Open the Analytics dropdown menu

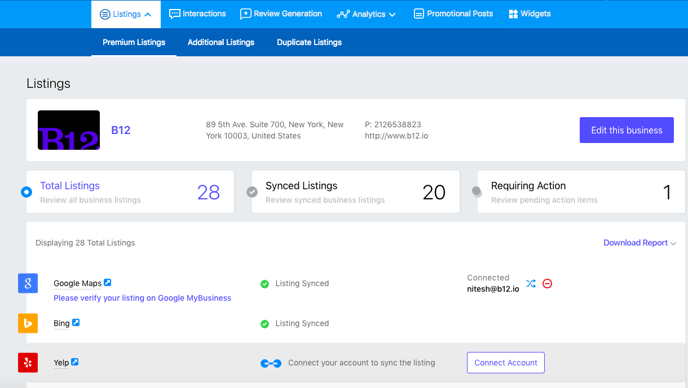point(366,14)
